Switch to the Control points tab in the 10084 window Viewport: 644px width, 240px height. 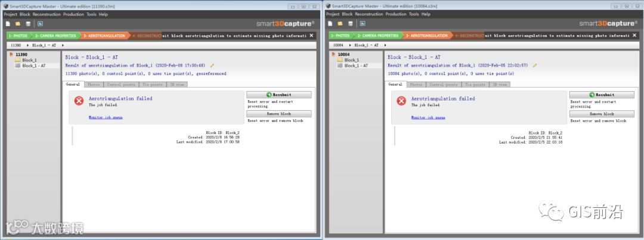pos(443,85)
